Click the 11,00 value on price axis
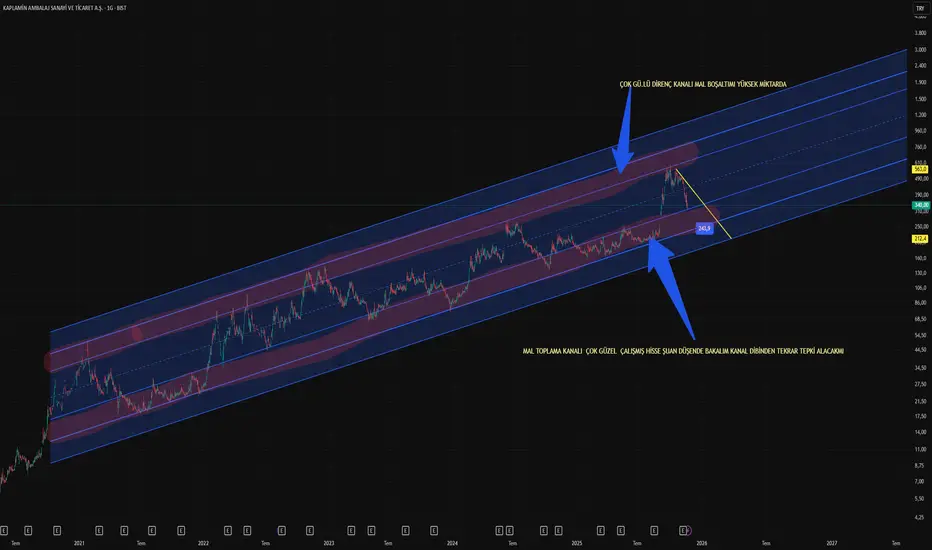Viewport: 932px width, 550px height. pos(921,450)
